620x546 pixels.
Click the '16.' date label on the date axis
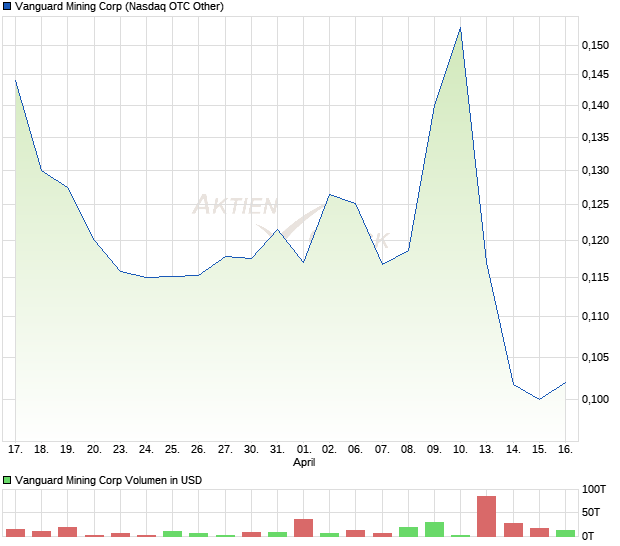(x=565, y=449)
